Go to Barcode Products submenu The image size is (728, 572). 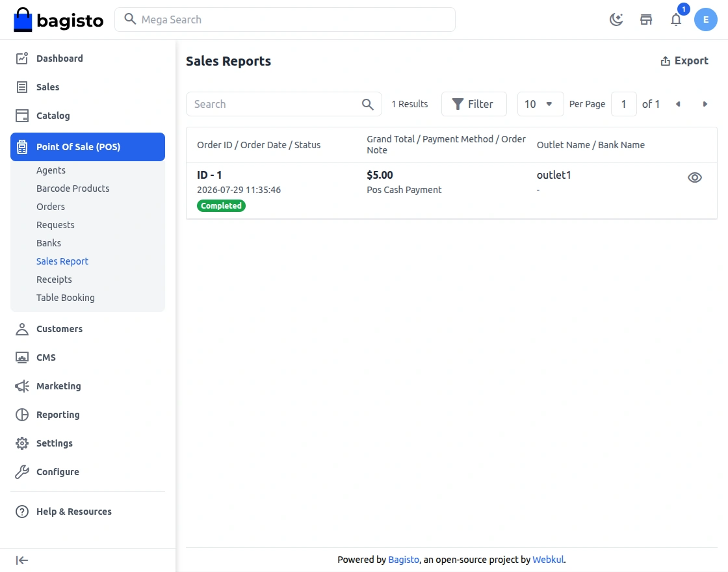(x=73, y=188)
